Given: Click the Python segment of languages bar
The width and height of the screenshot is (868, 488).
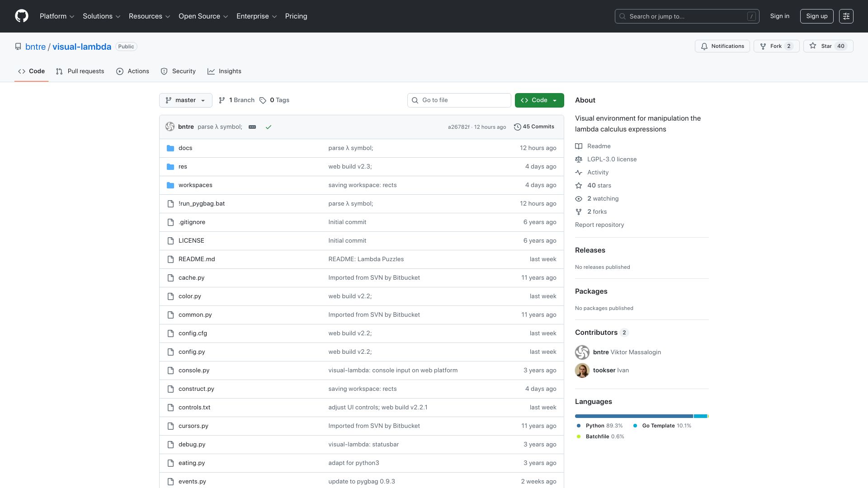Looking at the screenshot, I should 634,416.
